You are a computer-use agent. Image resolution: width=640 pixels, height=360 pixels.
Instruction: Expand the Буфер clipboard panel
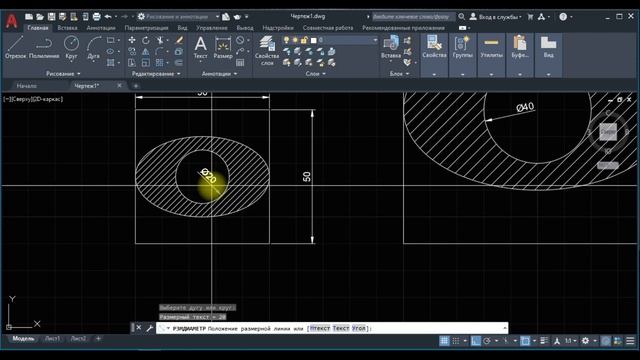tap(520, 74)
